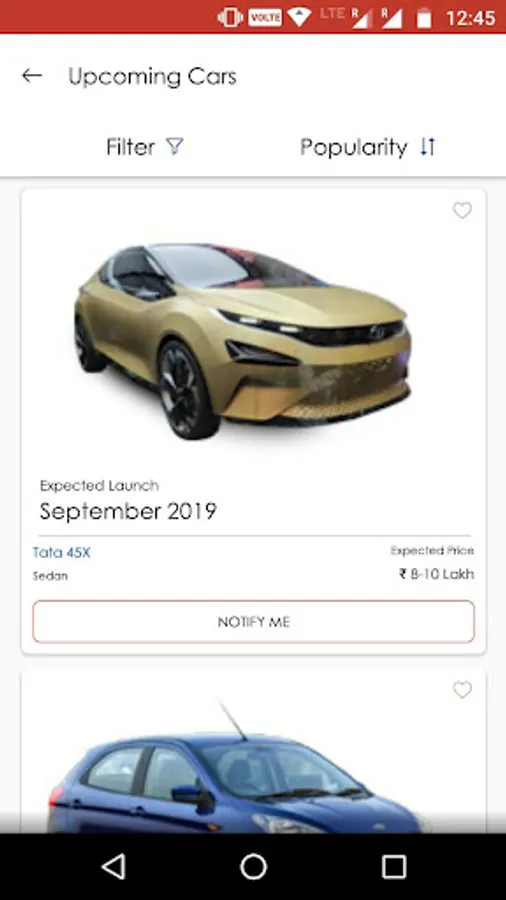Open recent apps square button
This screenshot has height=900, width=506.
(x=394, y=866)
